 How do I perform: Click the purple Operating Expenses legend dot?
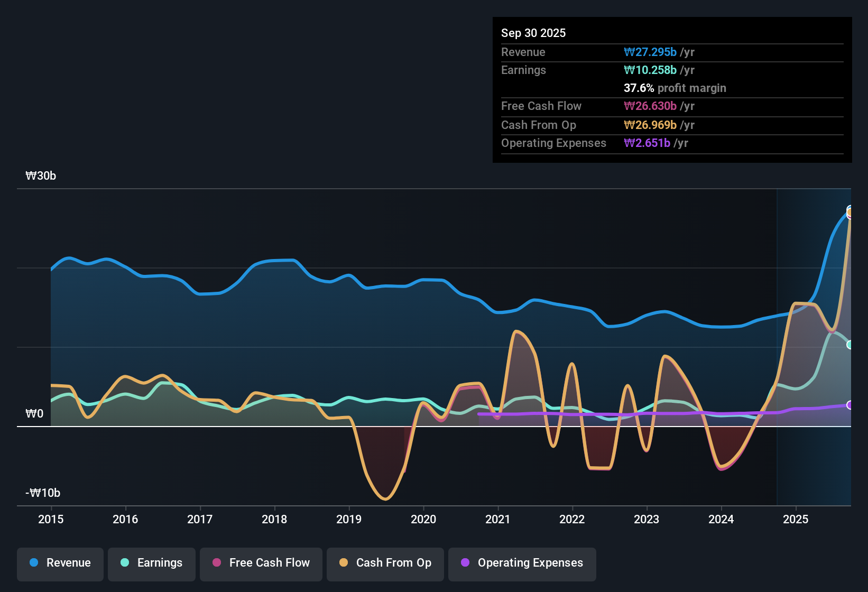[x=465, y=563]
